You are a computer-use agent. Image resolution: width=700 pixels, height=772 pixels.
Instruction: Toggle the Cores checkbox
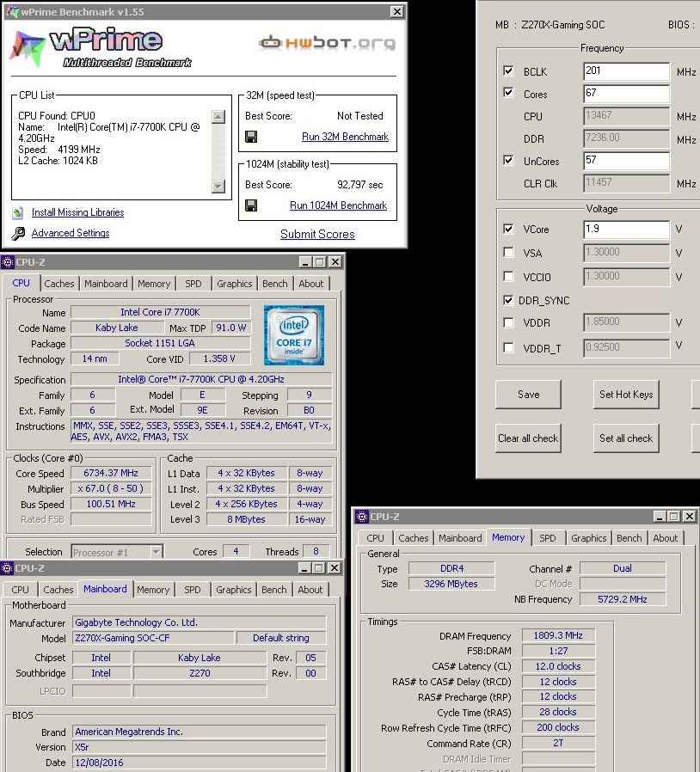point(509,93)
